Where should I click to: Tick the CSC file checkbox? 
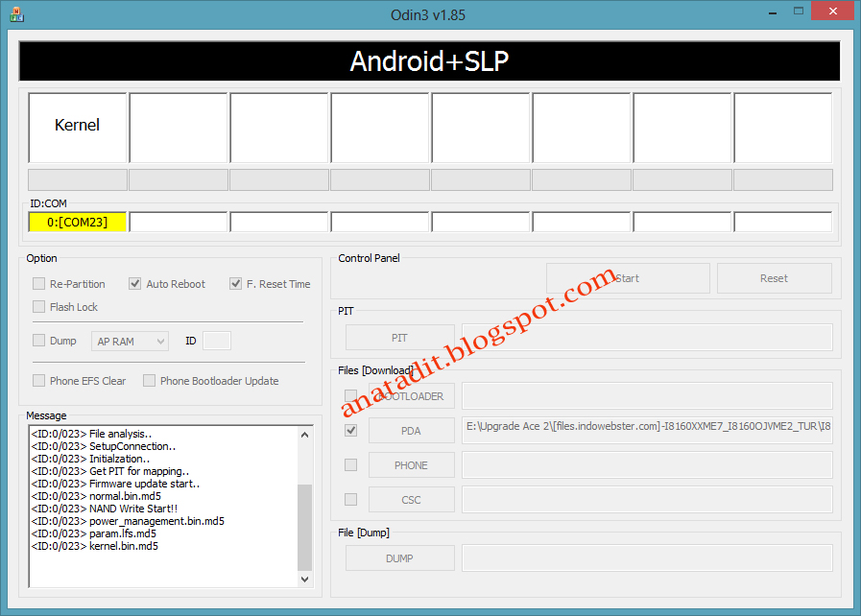point(351,500)
